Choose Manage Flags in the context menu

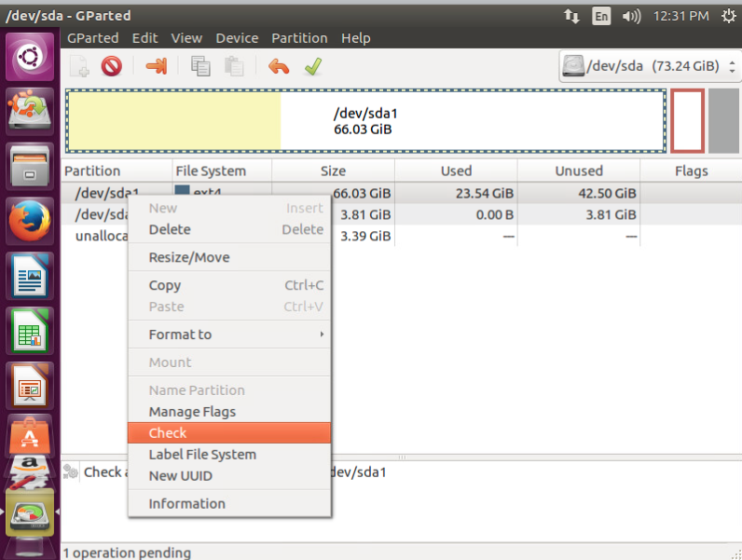pos(229,412)
